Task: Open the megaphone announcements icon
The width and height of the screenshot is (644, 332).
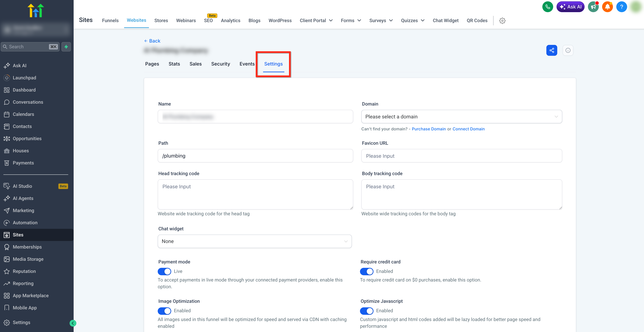Action: tap(593, 7)
